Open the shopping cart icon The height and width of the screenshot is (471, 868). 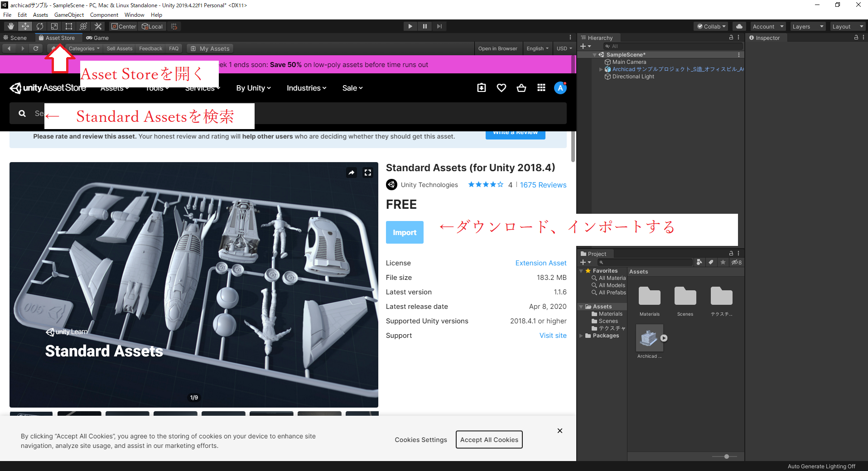[521, 88]
